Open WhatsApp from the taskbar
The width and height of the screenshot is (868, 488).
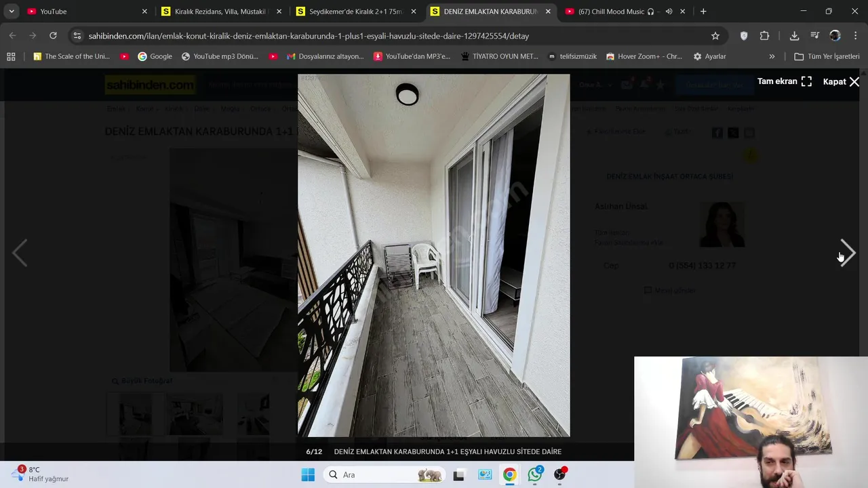pos(535,474)
